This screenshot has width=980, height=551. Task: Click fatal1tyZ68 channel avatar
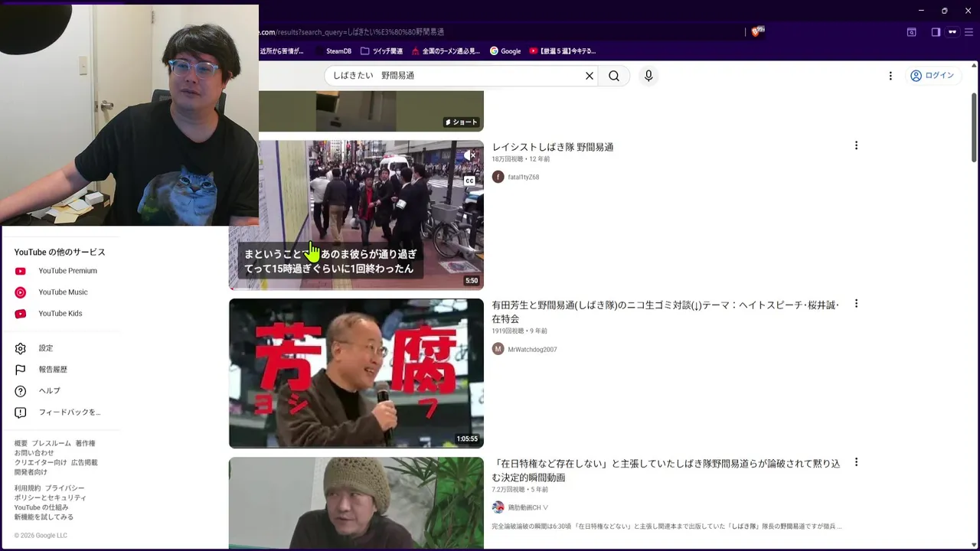pyautogui.click(x=498, y=177)
